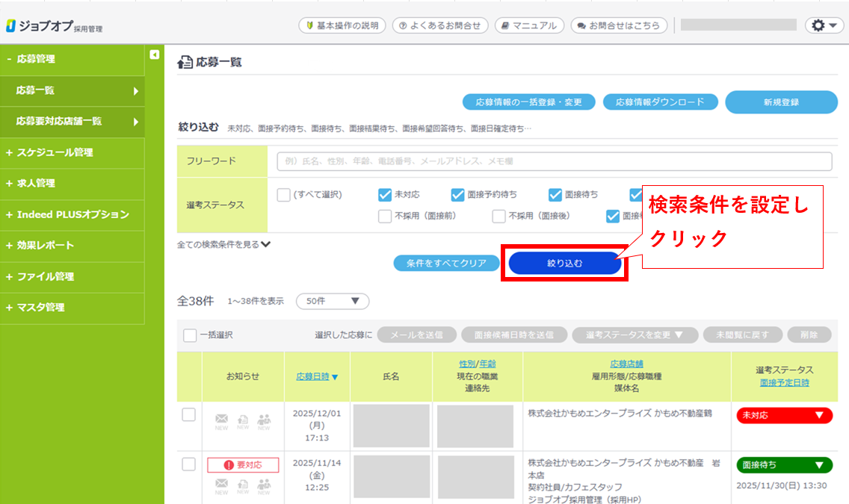Click the blue 絞り込む button
The height and width of the screenshot is (504, 849).
tap(564, 263)
